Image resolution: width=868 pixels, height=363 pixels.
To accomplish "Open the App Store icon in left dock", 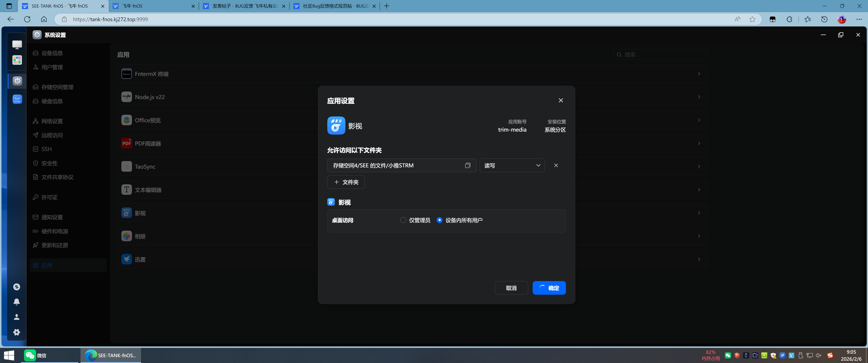I will (x=17, y=99).
